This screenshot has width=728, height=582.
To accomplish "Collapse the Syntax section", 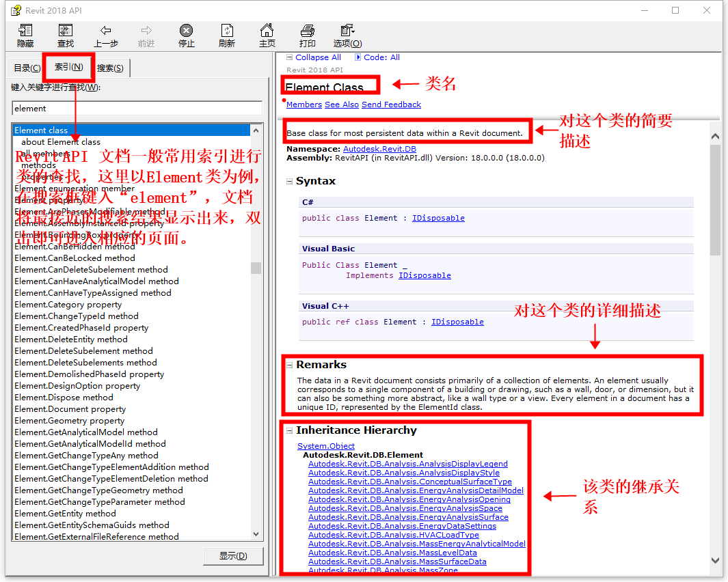I will click(290, 182).
